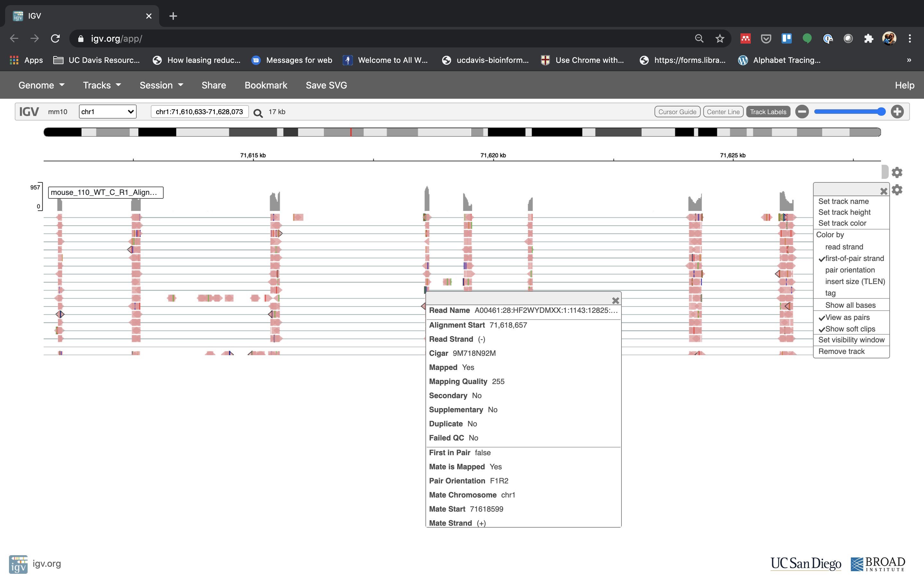Close the read details popup

[615, 301]
